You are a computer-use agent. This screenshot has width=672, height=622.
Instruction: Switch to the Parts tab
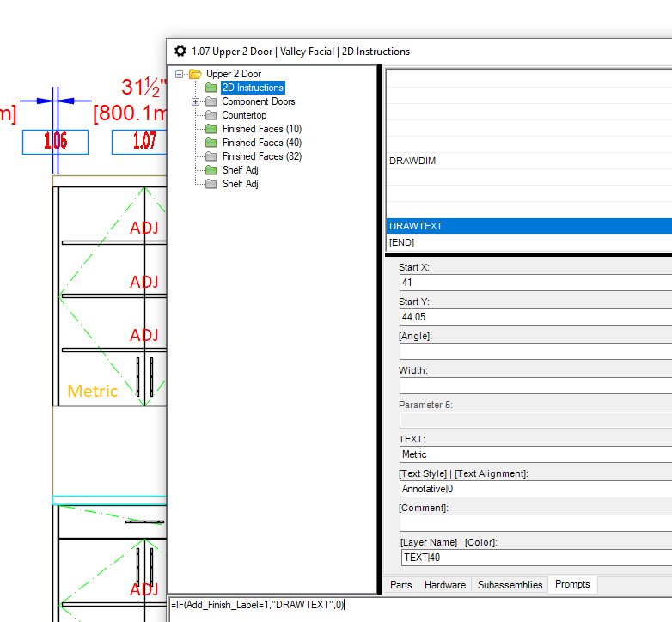coord(400,585)
